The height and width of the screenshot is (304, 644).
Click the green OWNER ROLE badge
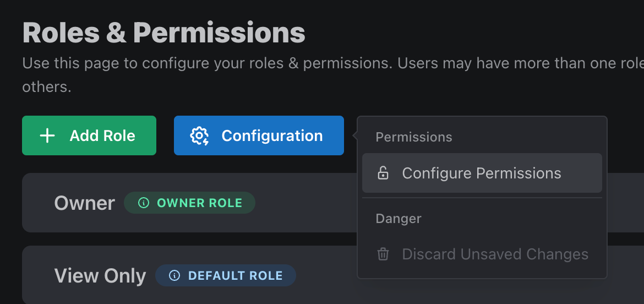(189, 203)
